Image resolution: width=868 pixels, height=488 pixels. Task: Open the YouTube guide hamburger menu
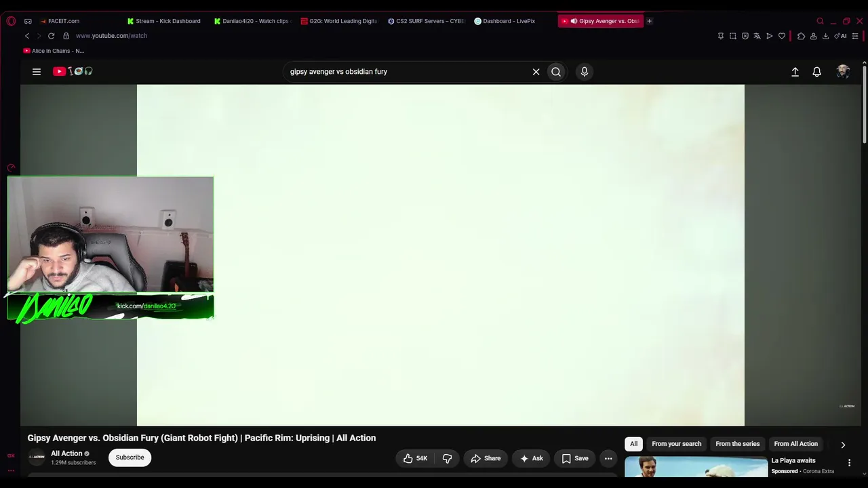[37, 72]
